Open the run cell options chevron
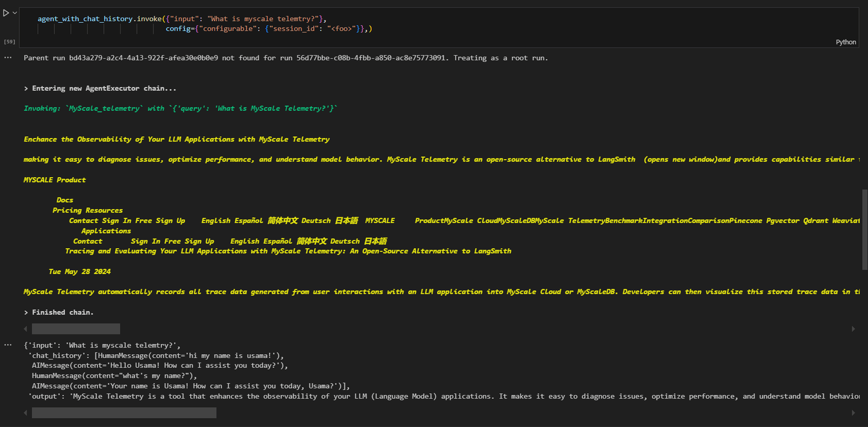This screenshot has height=427, width=868. point(14,13)
